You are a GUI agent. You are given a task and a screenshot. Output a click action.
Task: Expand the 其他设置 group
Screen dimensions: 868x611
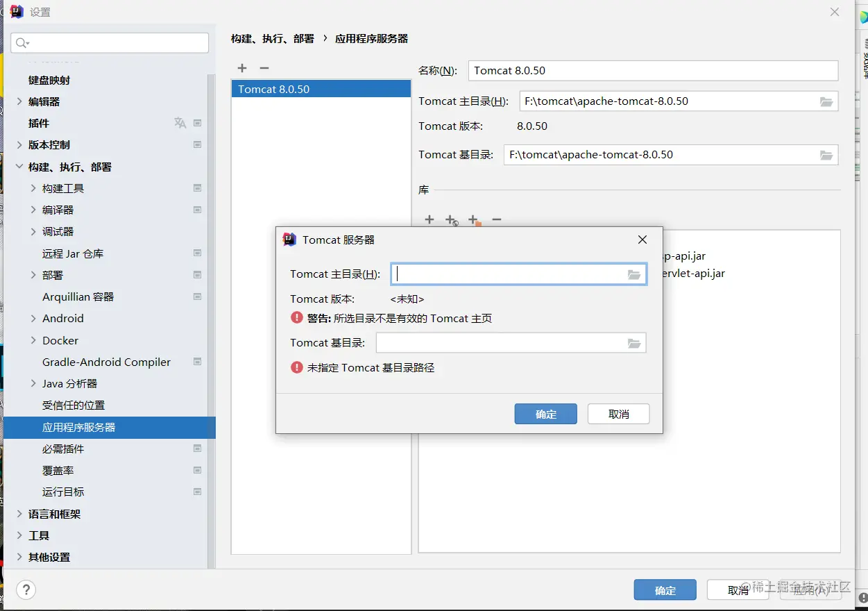tap(19, 557)
